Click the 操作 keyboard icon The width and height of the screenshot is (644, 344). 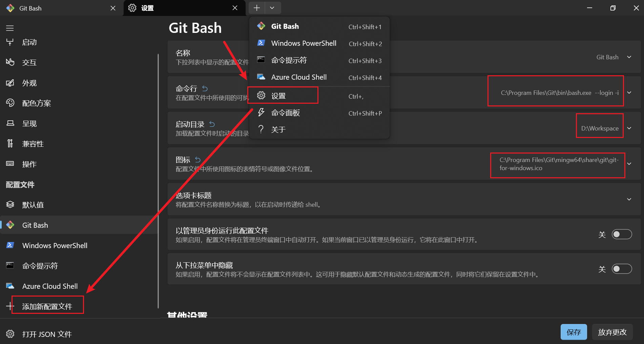[x=10, y=164]
